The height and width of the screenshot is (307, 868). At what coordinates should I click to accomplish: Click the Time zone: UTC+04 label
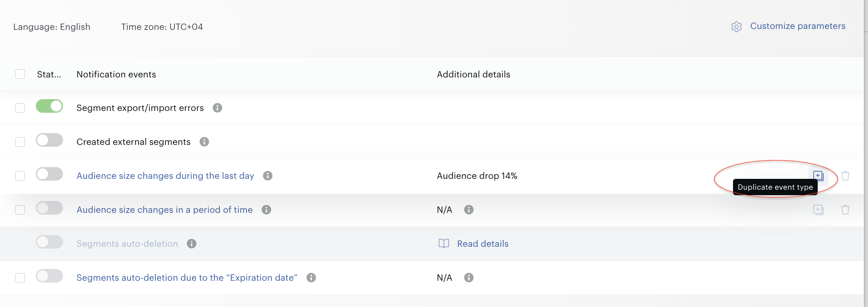click(162, 27)
